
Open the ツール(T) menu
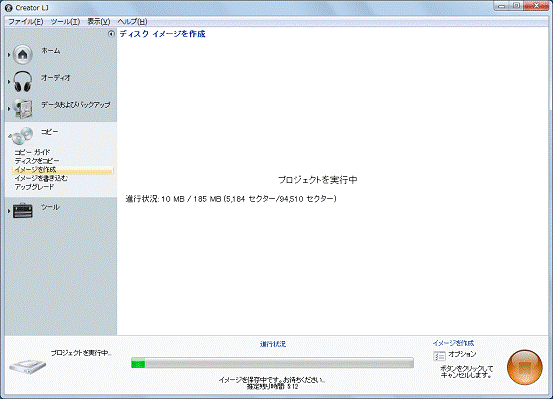65,22
